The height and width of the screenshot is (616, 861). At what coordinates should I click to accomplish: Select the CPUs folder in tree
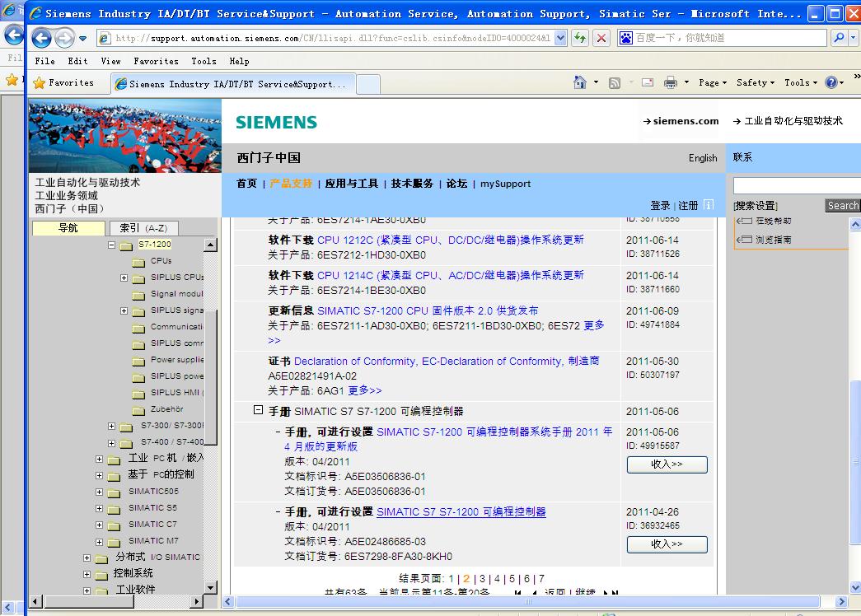(x=161, y=261)
